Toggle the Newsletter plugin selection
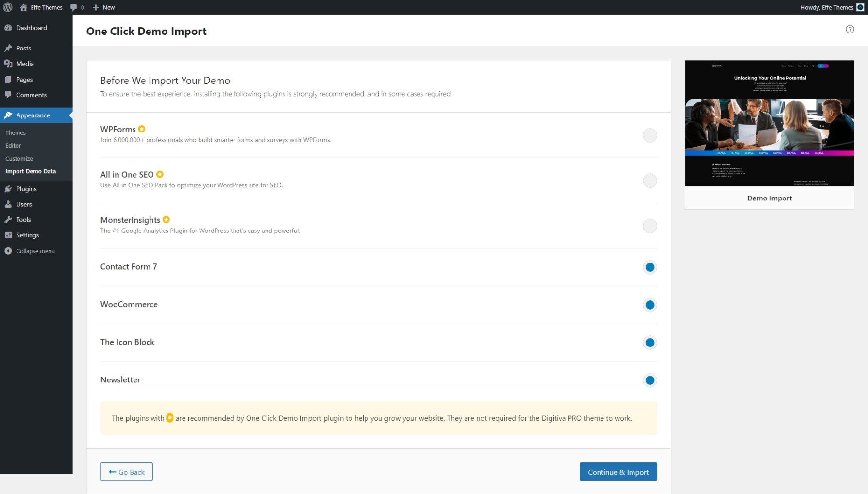This screenshot has width=868, height=494. (650, 380)
